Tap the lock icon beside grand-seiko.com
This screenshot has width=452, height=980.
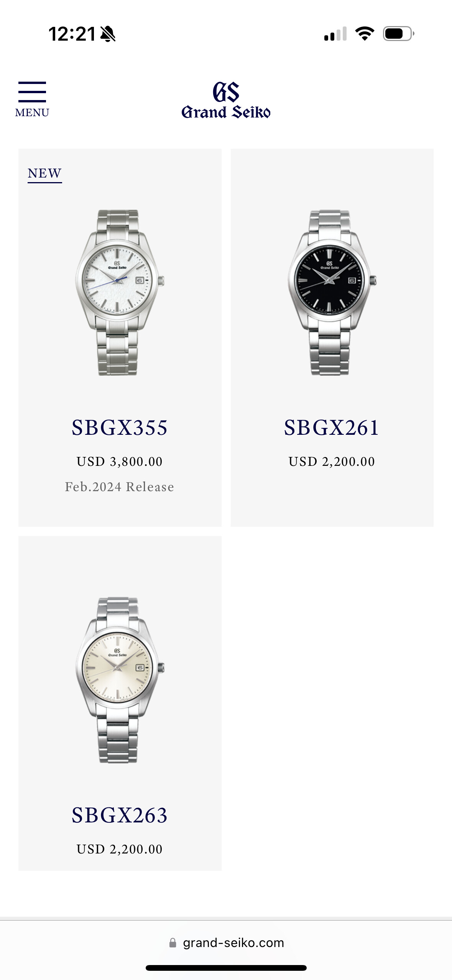pyautogui.click(x=173, y=943)
